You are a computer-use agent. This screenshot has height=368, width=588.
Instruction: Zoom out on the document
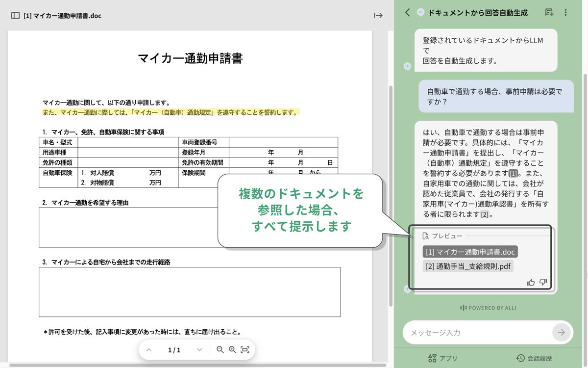coord(219,350)
